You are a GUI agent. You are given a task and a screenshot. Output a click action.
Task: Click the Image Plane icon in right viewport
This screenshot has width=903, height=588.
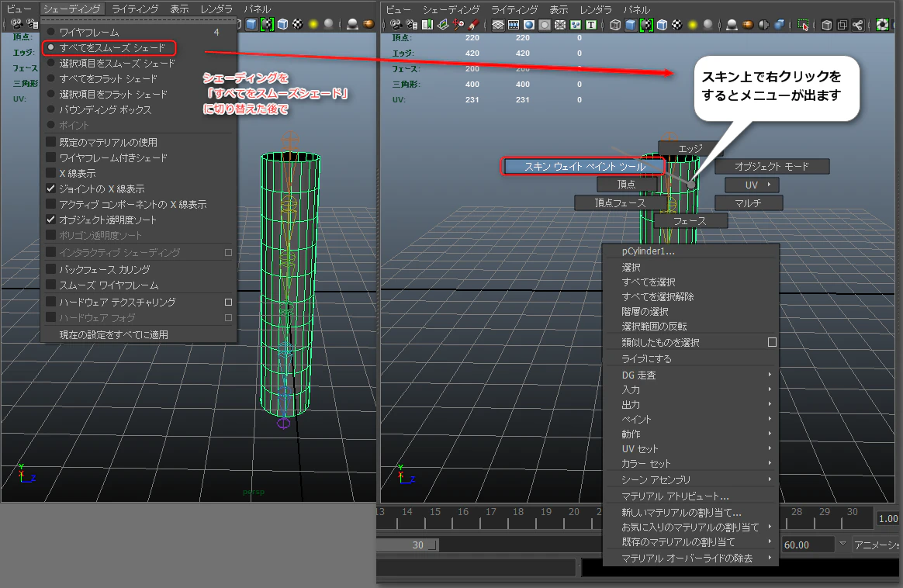coord(443,25)
